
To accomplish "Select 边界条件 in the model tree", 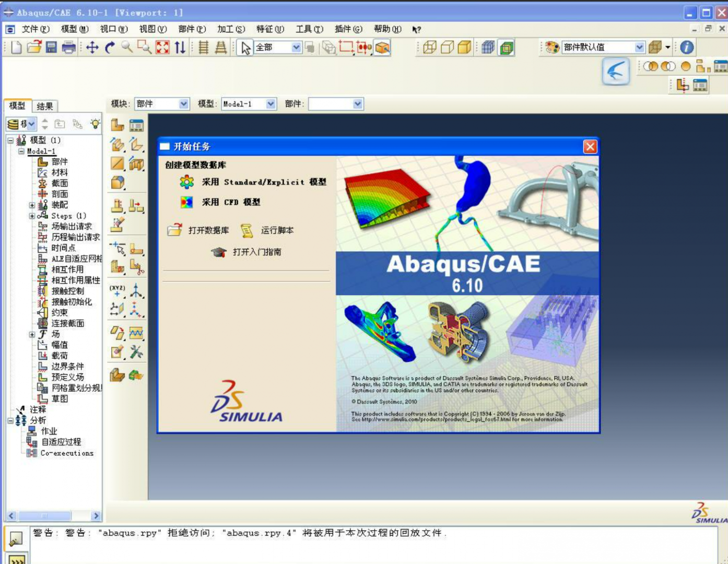I will tap(67, 367).
